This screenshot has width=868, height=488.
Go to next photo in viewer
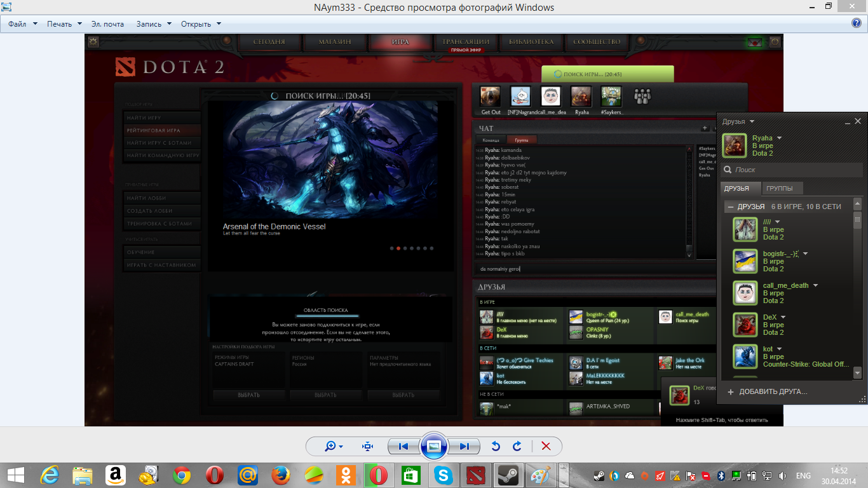(x=465, y=446)
